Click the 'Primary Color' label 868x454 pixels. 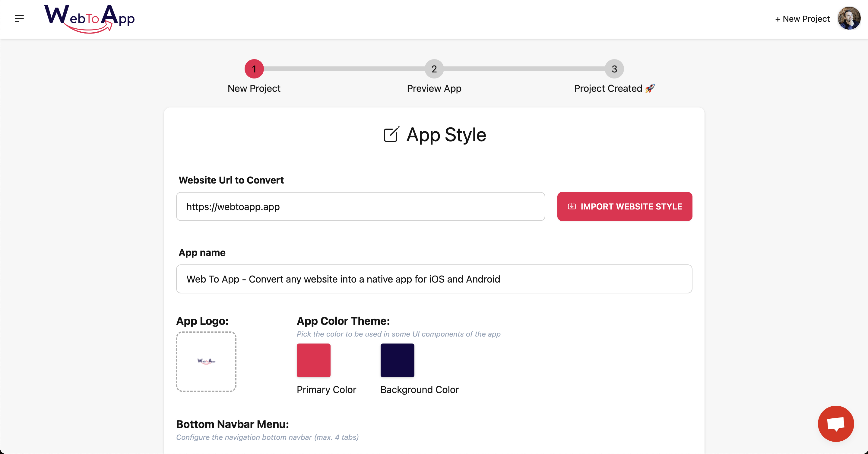click(x=326, y=390)
